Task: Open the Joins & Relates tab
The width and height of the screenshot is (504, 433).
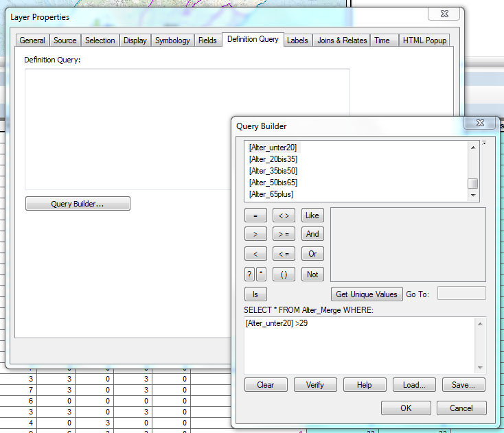Action: pyautogui.click(x=342, y=40)
